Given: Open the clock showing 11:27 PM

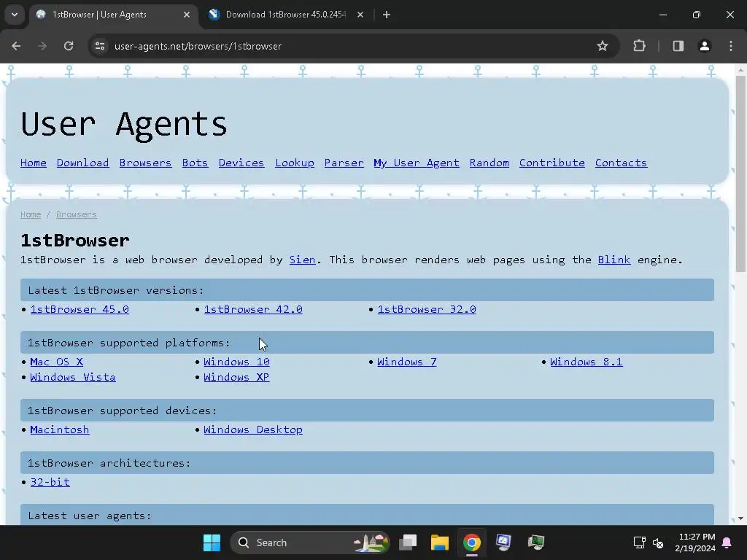Looking at the screenshot, I should (x=695, y=542).
